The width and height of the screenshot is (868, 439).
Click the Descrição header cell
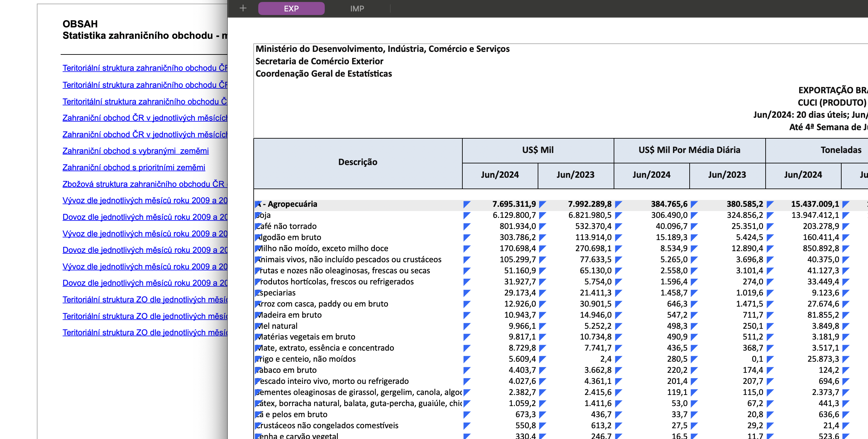tap(357, 162)
